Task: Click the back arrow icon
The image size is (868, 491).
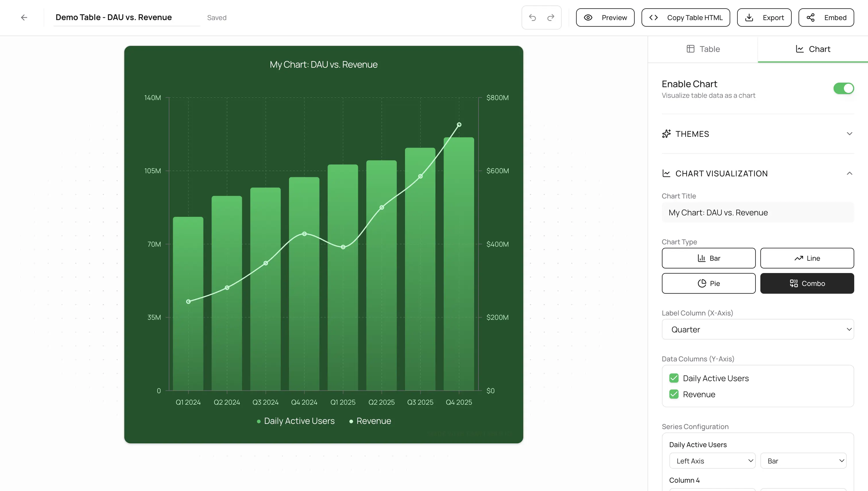Action: coord(24,17)
